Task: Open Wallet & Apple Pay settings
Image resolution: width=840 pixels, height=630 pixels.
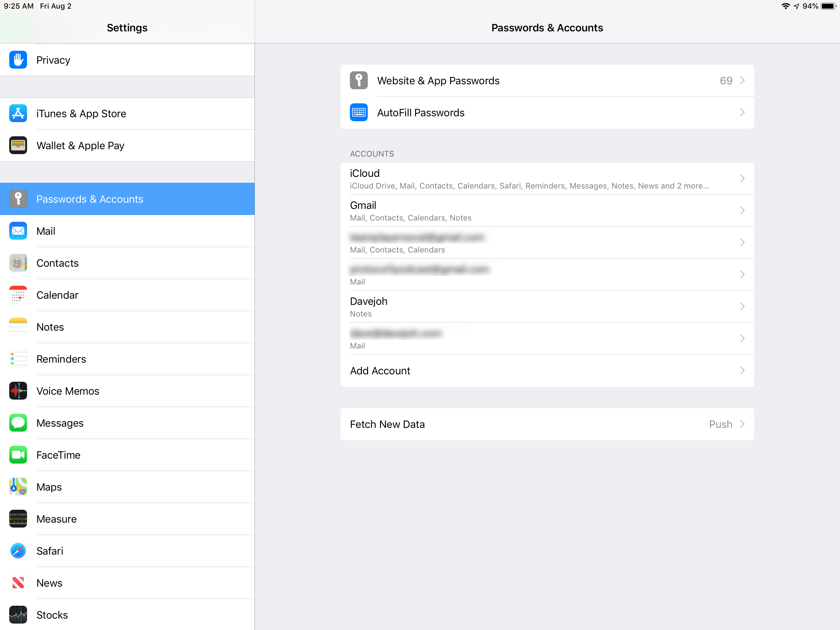Action: [127, 145]
